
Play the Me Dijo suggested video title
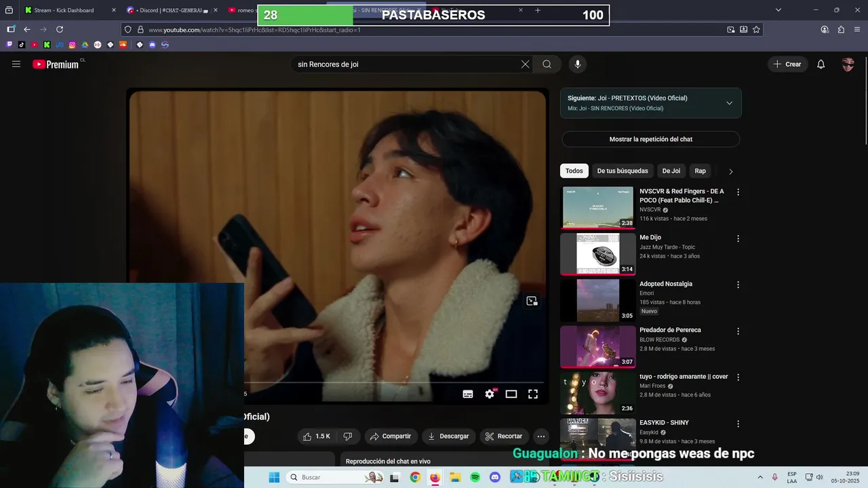tap(650, 237)
